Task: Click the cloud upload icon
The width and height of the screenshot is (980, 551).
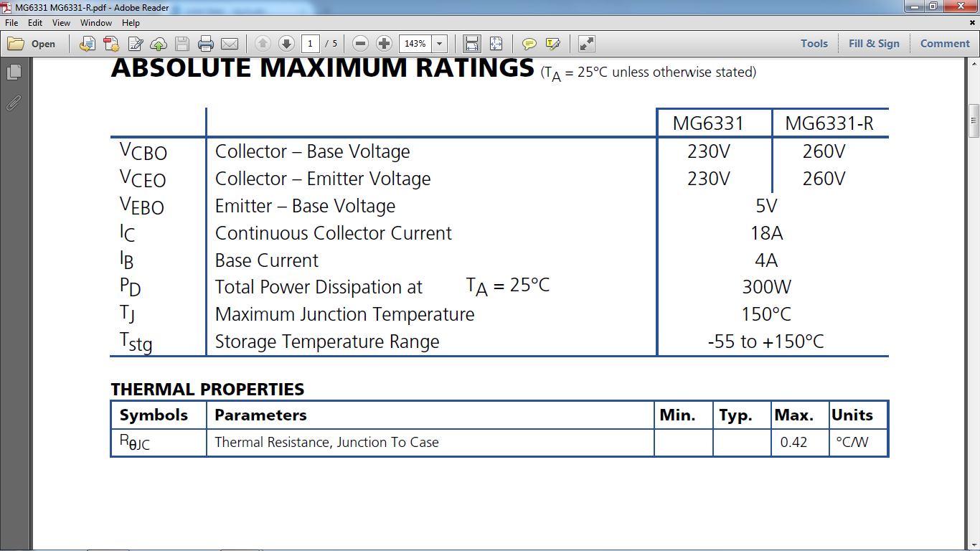Action: (159, 44)
